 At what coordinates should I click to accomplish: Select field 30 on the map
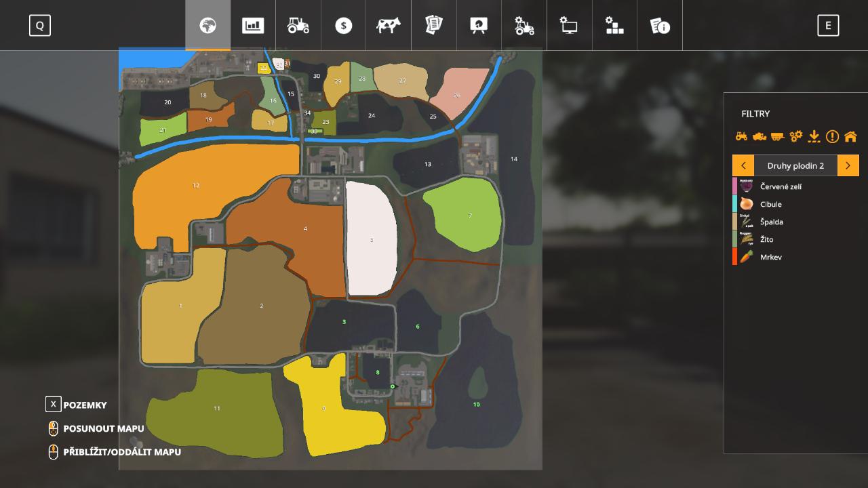pyautogui.click(x=316, y=76)
